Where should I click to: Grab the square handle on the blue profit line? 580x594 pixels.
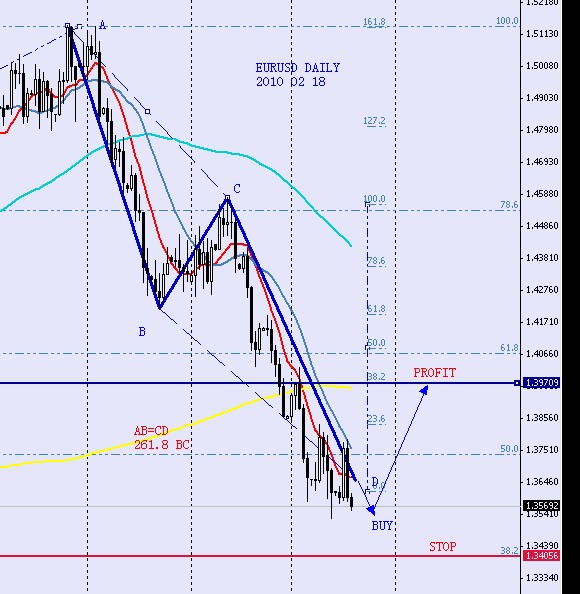coord(517,383)
